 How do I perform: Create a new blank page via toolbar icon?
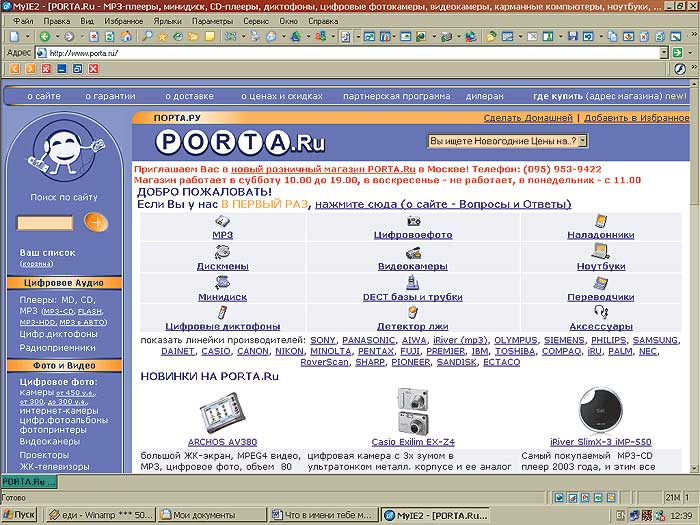pyautogui.click(x=14, y=37)
